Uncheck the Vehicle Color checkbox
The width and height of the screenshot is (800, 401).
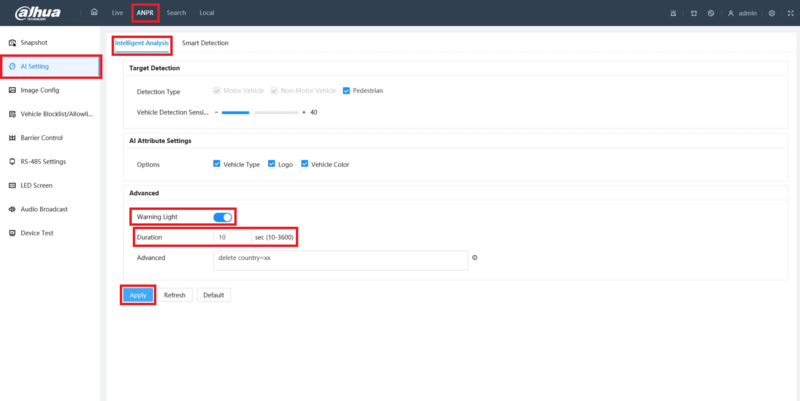pos(305,164)
